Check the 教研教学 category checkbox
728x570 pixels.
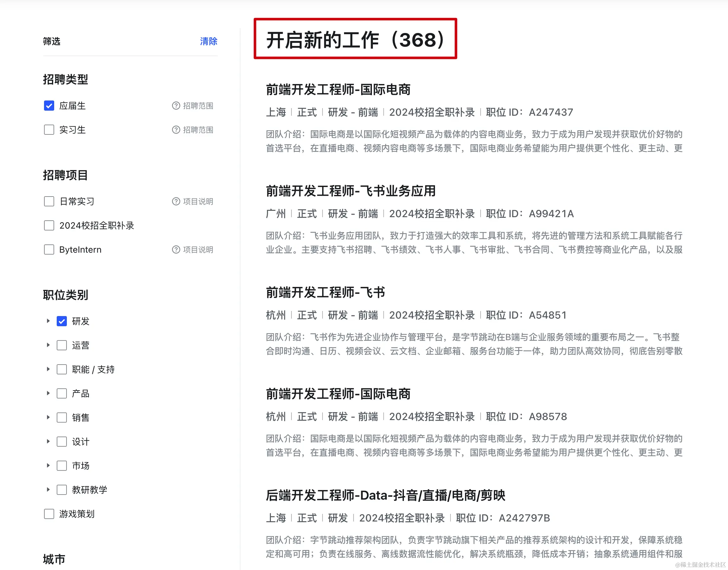click(62, 489)
